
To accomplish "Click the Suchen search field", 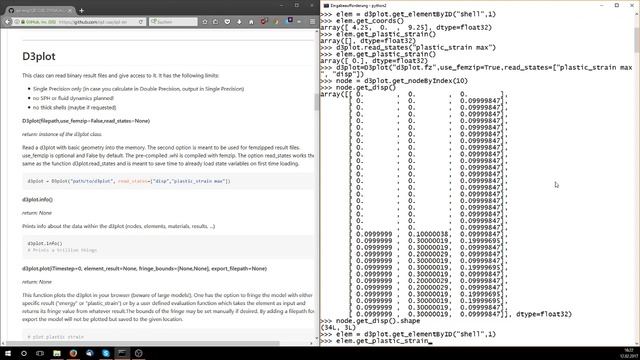I will 173,22.
